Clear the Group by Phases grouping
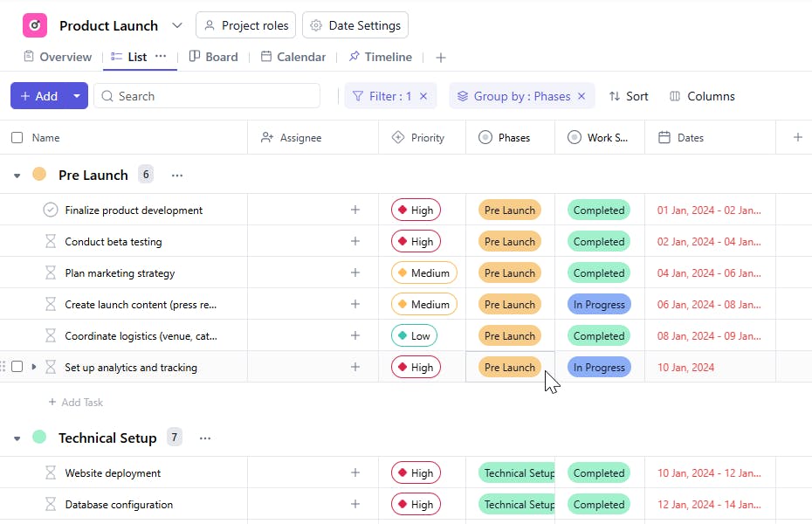The image size is (812, 524). (x=581, y=96)
